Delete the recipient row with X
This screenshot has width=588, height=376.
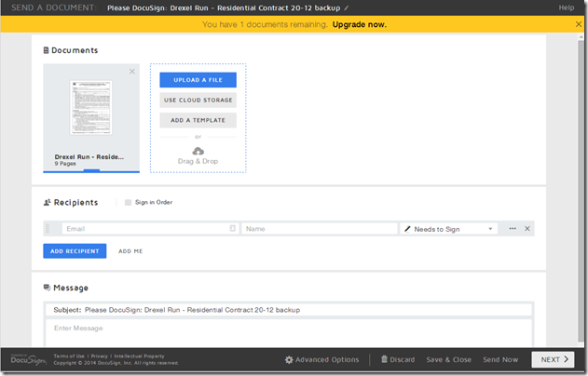point(527,228)
